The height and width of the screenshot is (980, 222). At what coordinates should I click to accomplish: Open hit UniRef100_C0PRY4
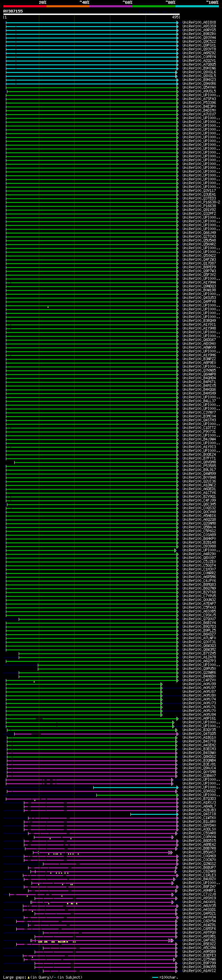click(199, 57)
